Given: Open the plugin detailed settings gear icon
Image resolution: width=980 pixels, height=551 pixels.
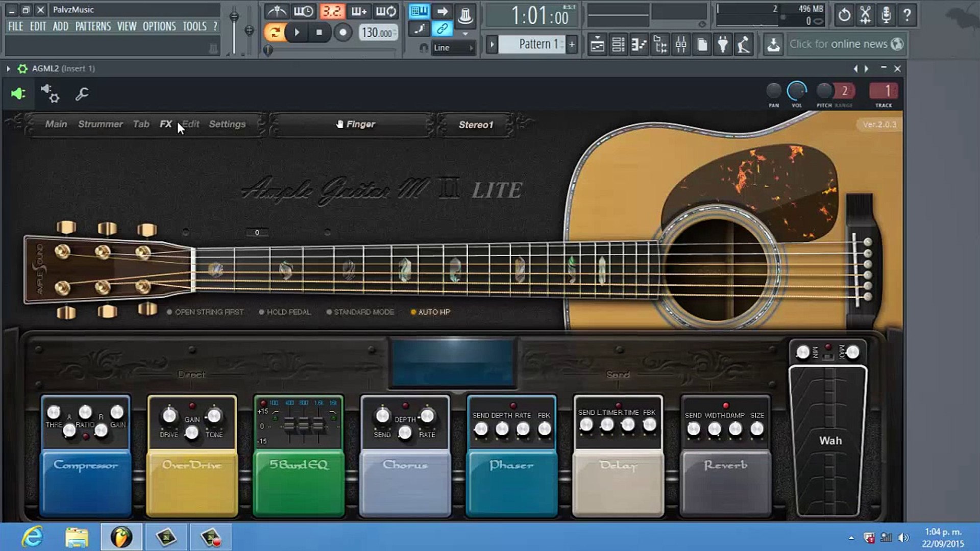Looking at the screenshot, I should pyautogui.click(x=50, y=93).
